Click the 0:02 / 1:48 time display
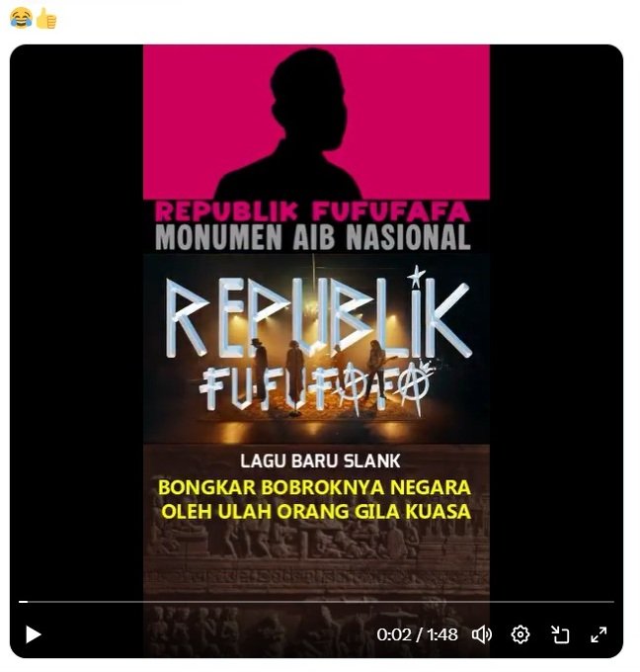 click(417, 634)
